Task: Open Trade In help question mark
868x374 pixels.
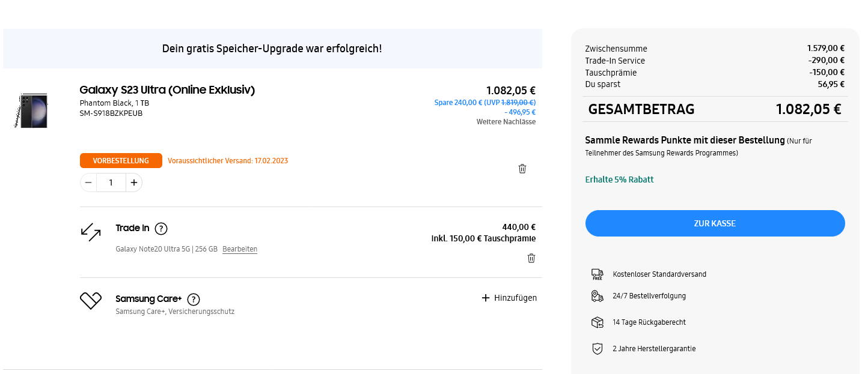Action: point(161,229)
